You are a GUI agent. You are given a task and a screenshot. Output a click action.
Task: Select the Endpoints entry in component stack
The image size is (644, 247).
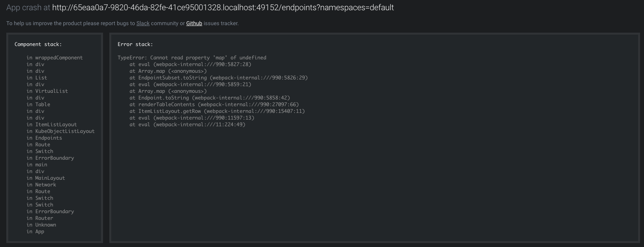44,138
